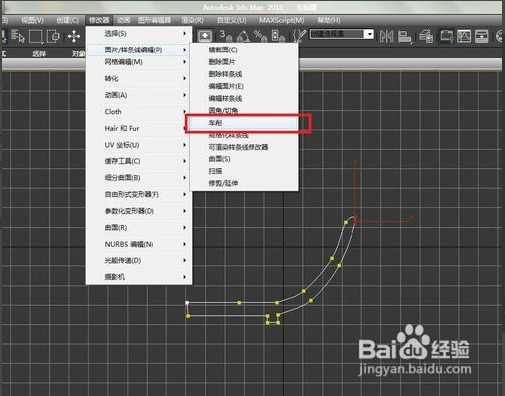Expand the 摄影机 submenu
Screen dimensions: 505x396
[x=139, y=277]
